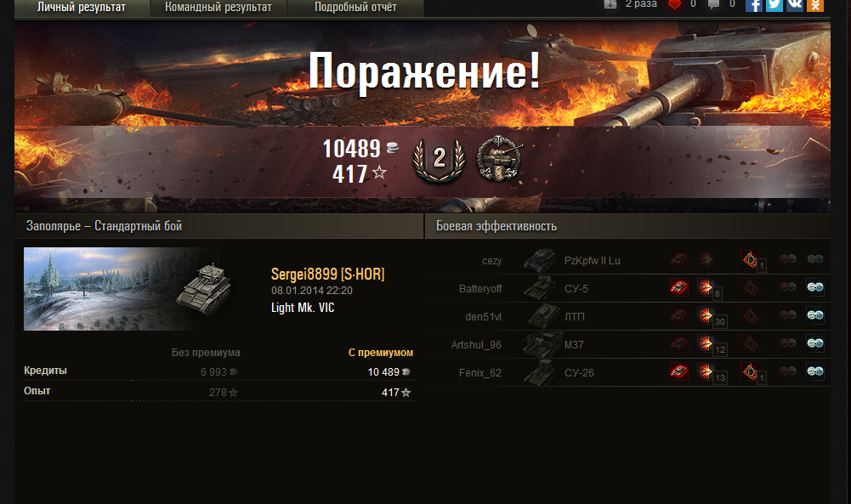Click the replay download icon
Screen dimensions: 851x504
tap(610, 3)
